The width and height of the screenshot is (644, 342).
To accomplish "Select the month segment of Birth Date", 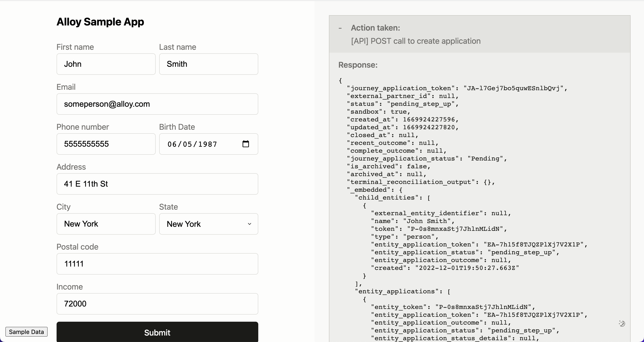I will pyautogui.click(x=172, y=144).
